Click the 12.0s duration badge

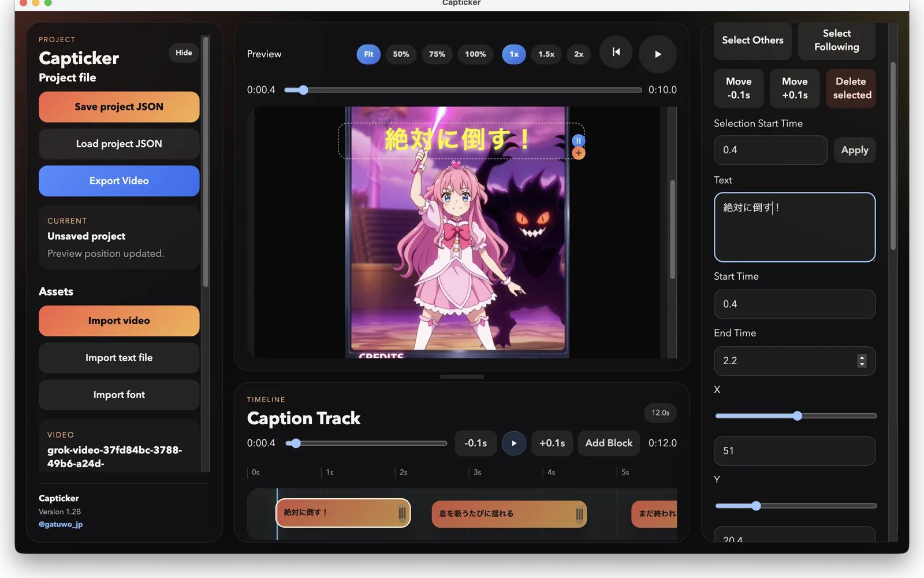click(661, 413)
